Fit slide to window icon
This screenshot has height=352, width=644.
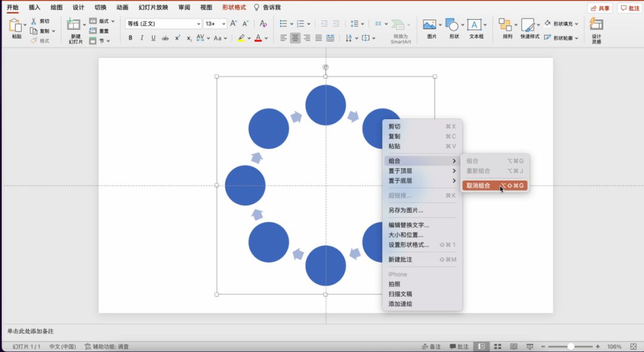pyautogui.click(x=634, y=347)
